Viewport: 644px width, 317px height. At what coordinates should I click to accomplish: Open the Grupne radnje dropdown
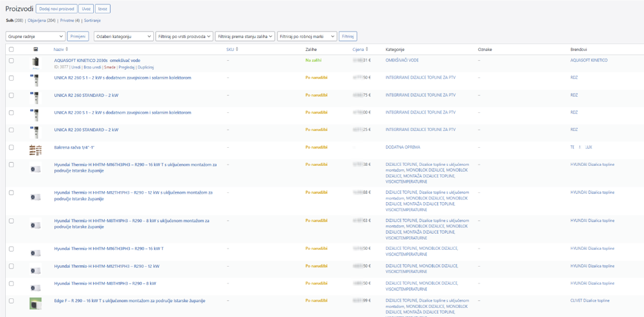36,37
